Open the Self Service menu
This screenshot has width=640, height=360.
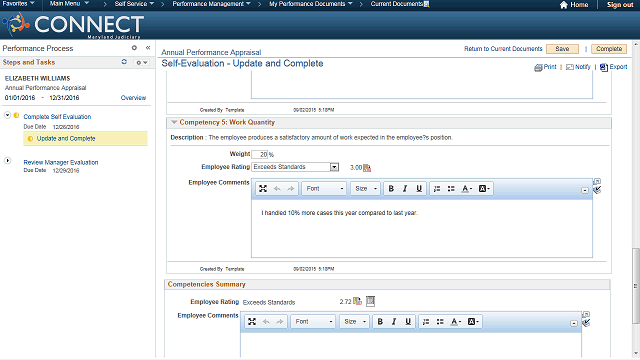pos(134,4)
